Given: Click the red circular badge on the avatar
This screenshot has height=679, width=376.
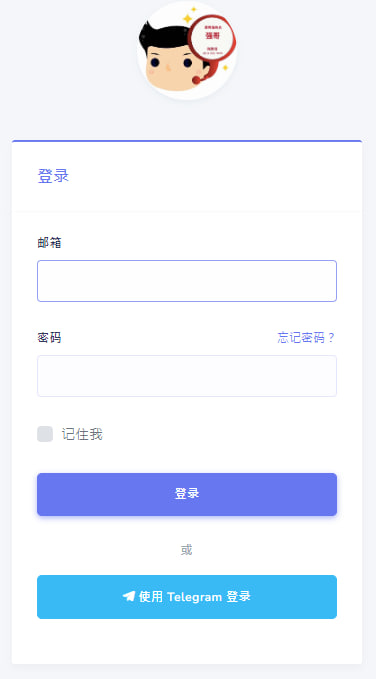Looking at the screenshot, I should (x=213, y=39).
